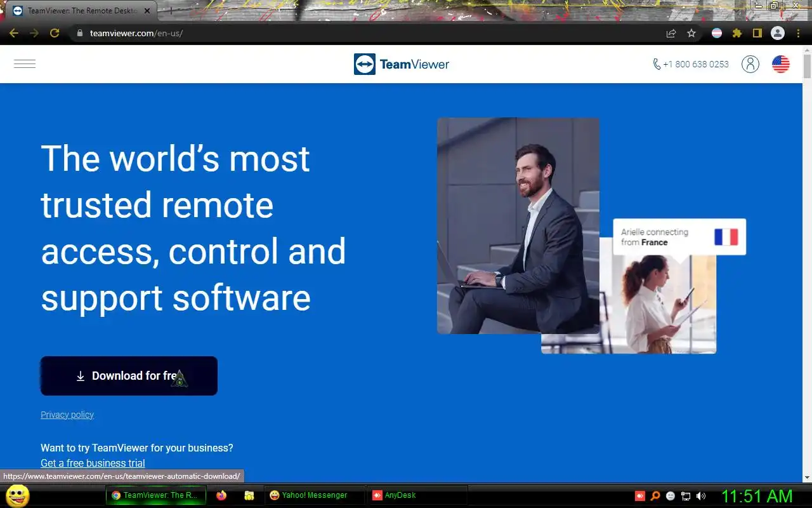Open the smiley face start button
812x508 pixels.
18,495
